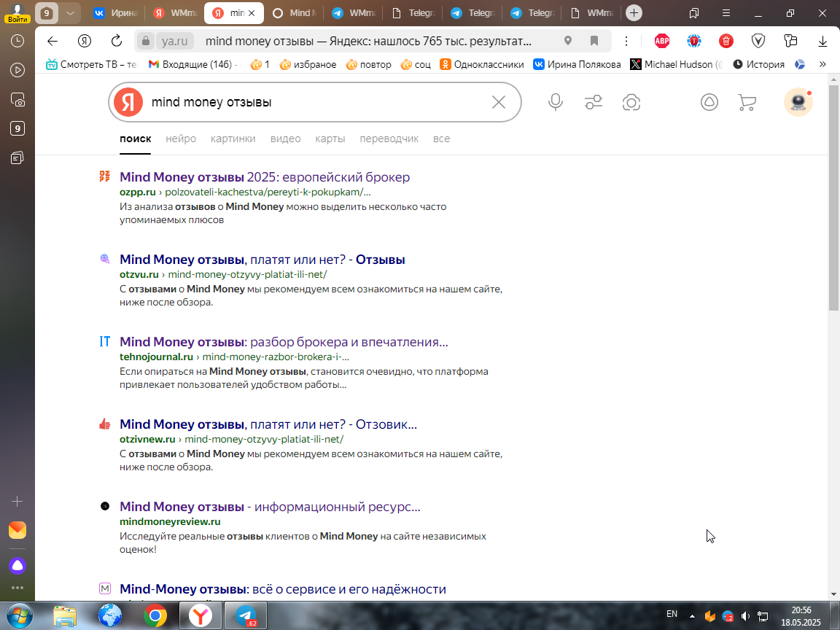The width and height of the screenshot is (840, 630).
Task: Open Mind-Money отзывы всё о сервисе result
Action: click(x=283, y=589)
